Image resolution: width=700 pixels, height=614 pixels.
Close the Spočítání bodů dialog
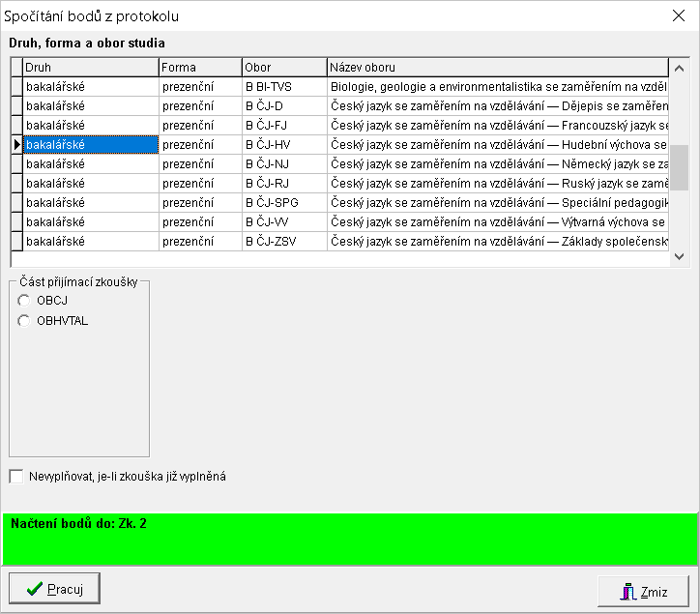(678, 15)
